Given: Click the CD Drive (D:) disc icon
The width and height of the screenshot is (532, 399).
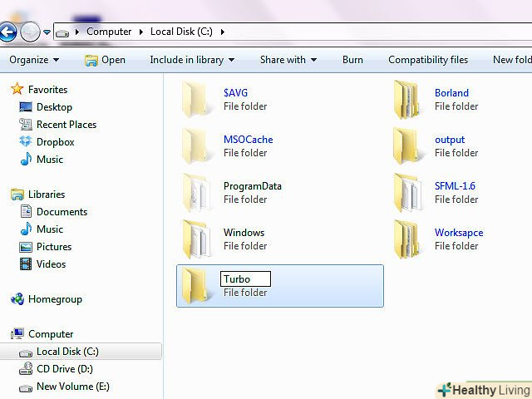Looking at the screenshot, I should [26, 369].
